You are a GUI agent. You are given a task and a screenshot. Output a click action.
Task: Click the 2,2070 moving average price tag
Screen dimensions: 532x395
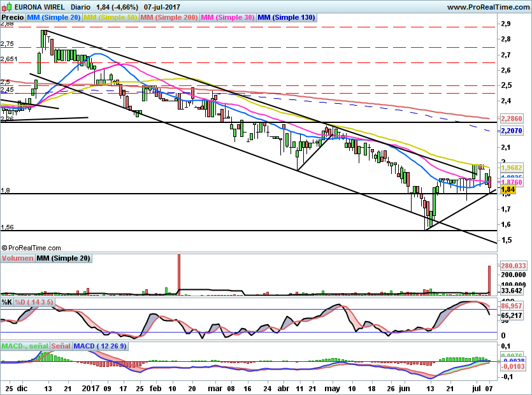pos(512,131)
